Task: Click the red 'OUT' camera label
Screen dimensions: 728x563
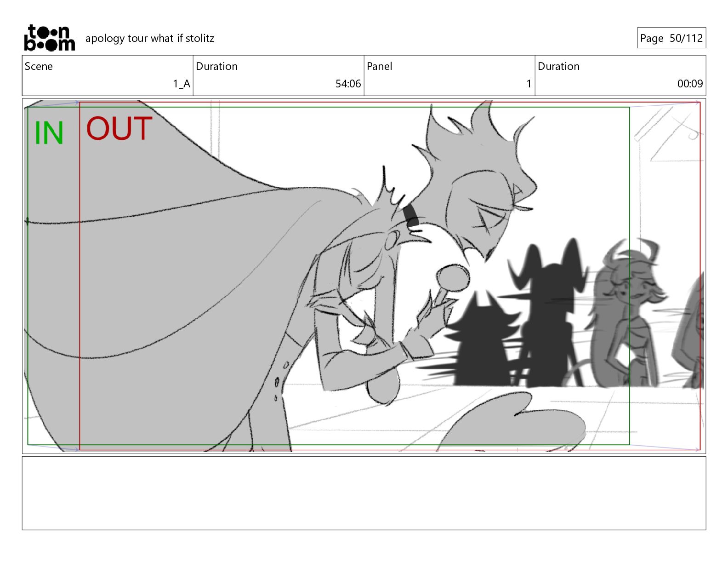Action: (119, 128)
